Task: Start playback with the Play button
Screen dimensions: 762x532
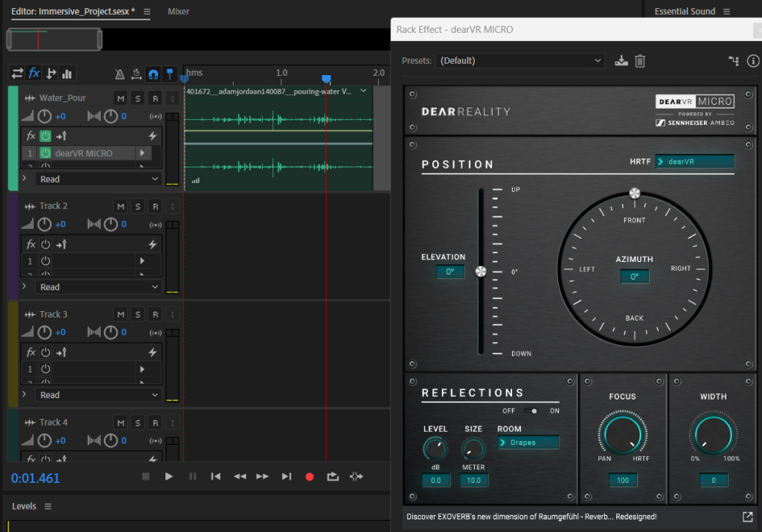Action: click(x=169, y=477)
